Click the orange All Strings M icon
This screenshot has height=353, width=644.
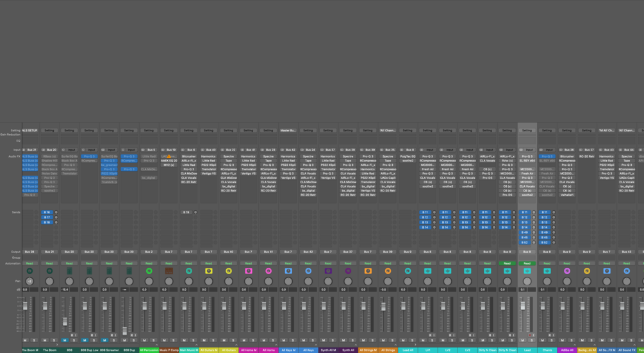click(x=368, y=271)
